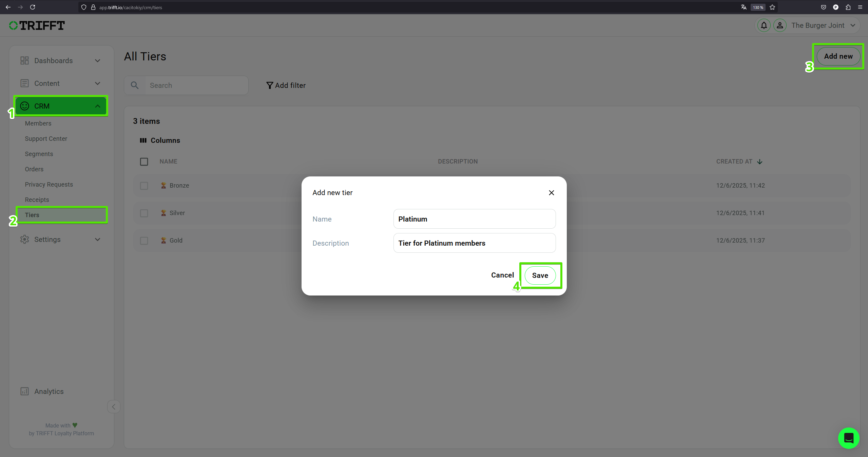Click the notifications bell icon
The width and height of the screenshot is (868, 457).
pyautogui.click(x=764, y=25)
